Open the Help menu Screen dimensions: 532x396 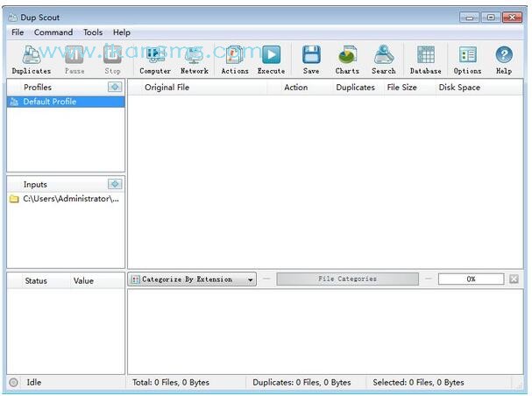point(122,32)
